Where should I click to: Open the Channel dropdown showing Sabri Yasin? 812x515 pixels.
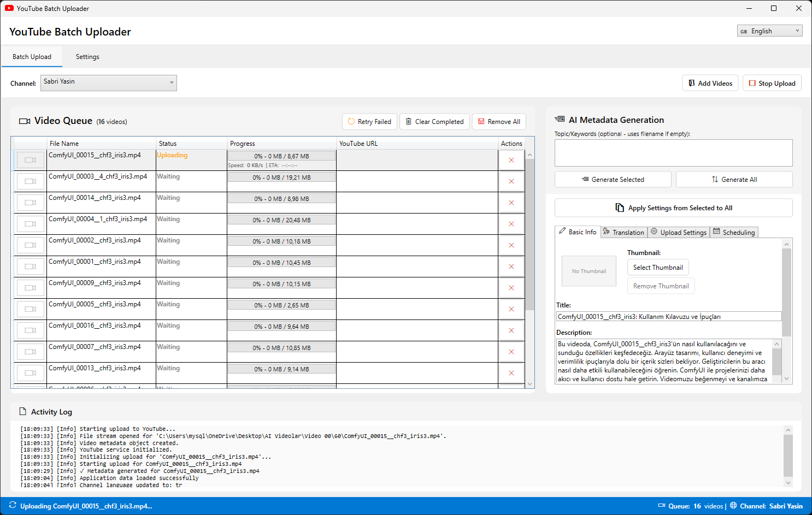(109, 82)
